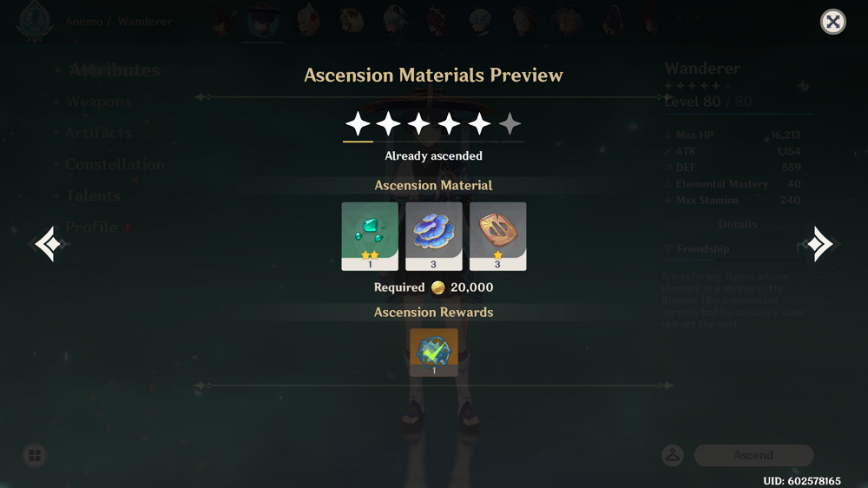Open the Constellation menu entry

115,164
